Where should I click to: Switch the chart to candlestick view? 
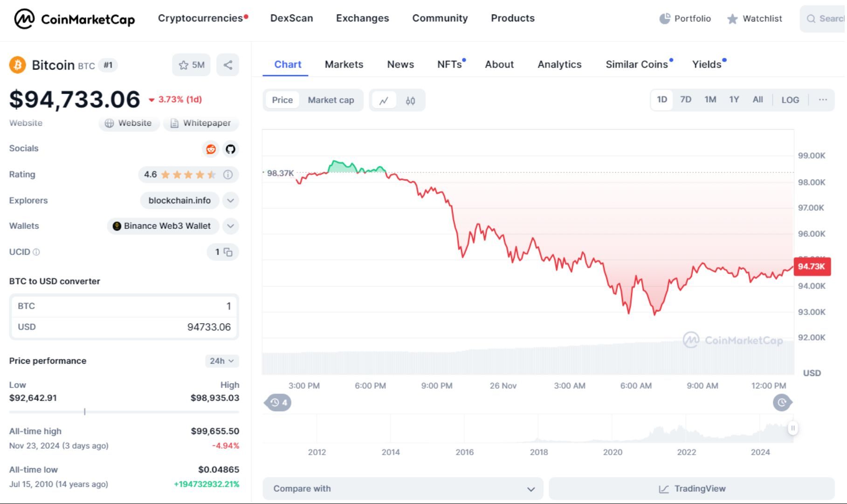(411, 100)
